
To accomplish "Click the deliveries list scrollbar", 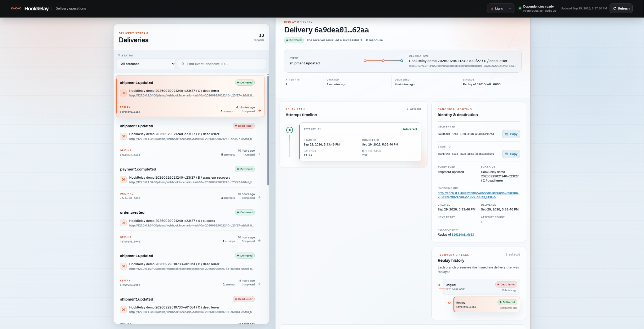I will point(268,130).
